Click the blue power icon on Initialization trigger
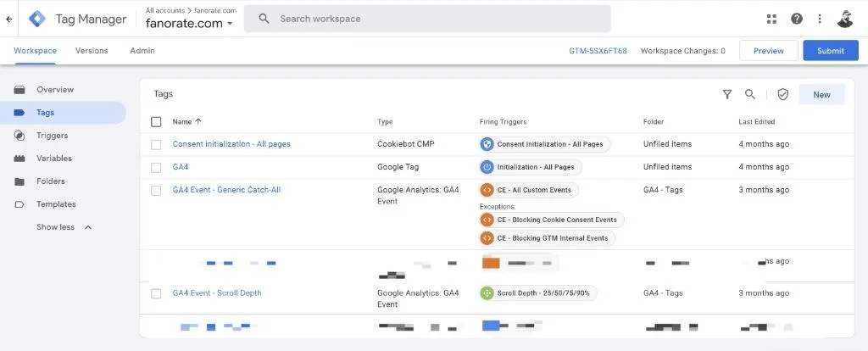The image size is (868, 351). [487, 167]
